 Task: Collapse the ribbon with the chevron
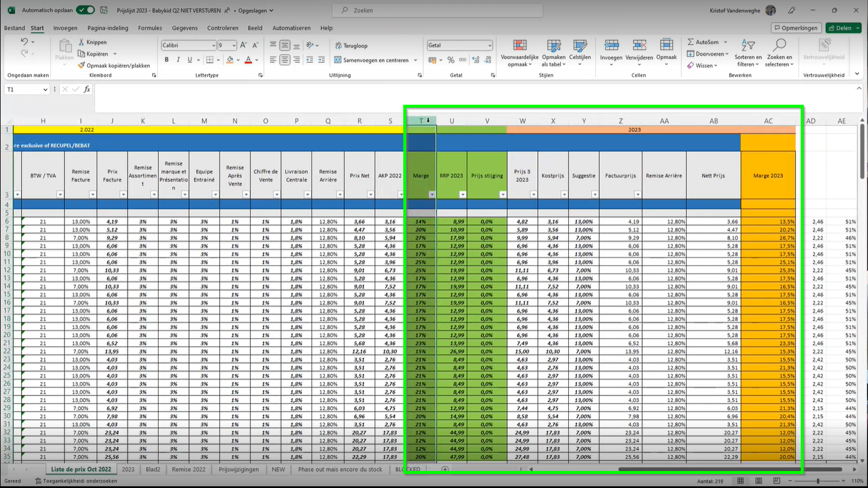[x=857, y=75]
